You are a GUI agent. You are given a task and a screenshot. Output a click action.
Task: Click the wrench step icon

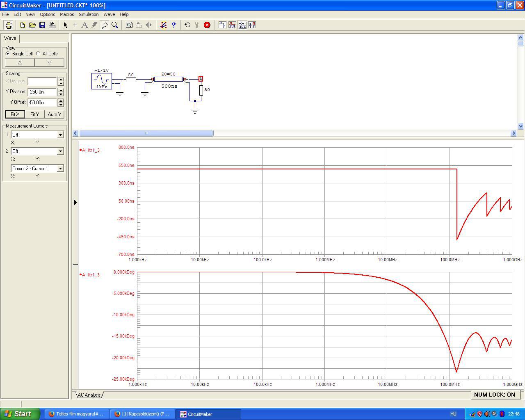click(197, 25)
